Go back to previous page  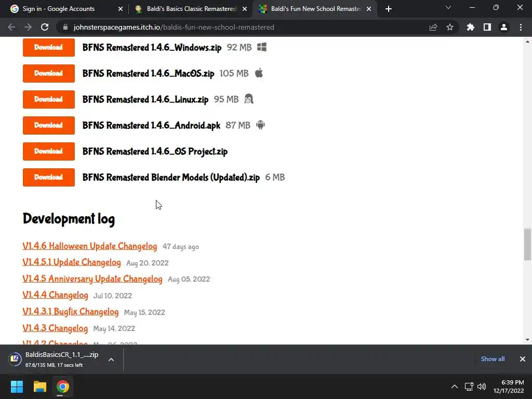(x=11, y=27)
